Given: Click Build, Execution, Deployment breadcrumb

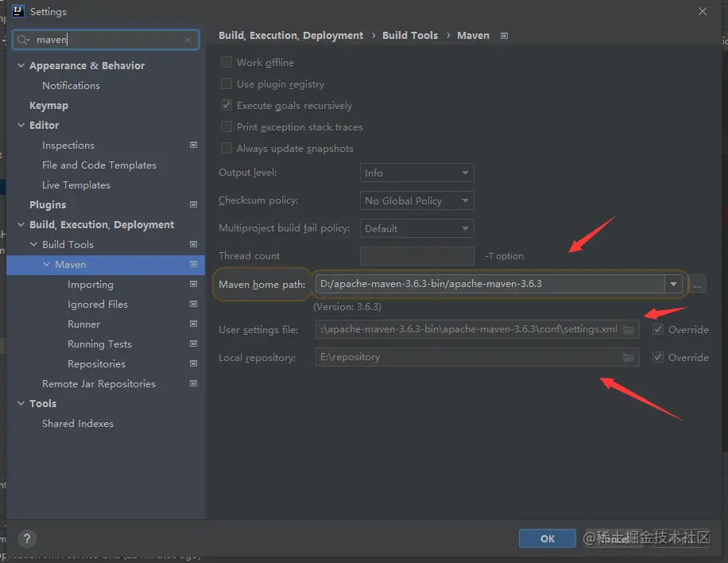Looking at the screenshot, I should coord(291,36).
